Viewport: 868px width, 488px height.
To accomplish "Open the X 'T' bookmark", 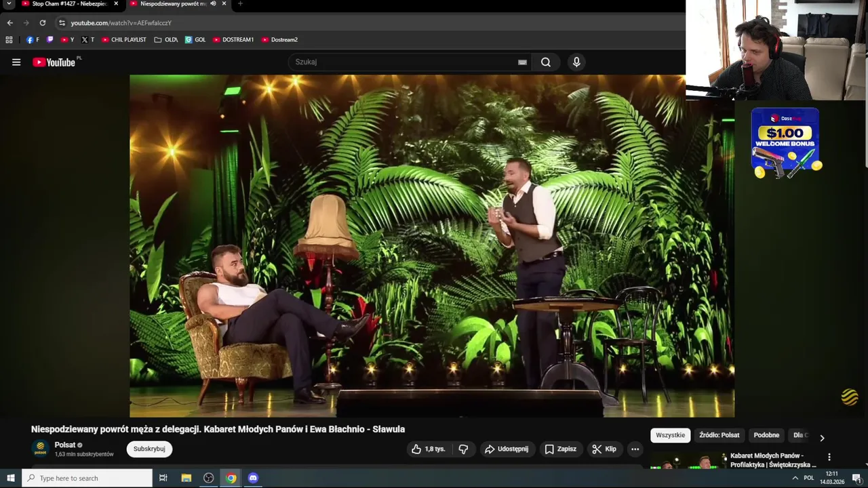I will (87, 40).
